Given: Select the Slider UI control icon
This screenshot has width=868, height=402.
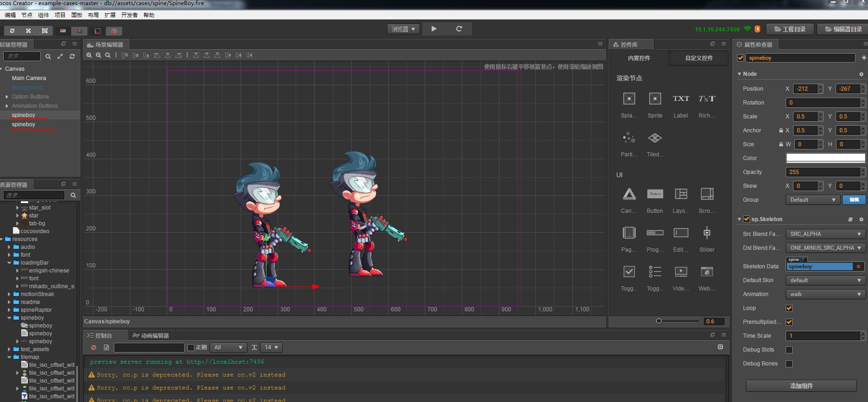Looking at the screenshot, I should pos(707,233).
